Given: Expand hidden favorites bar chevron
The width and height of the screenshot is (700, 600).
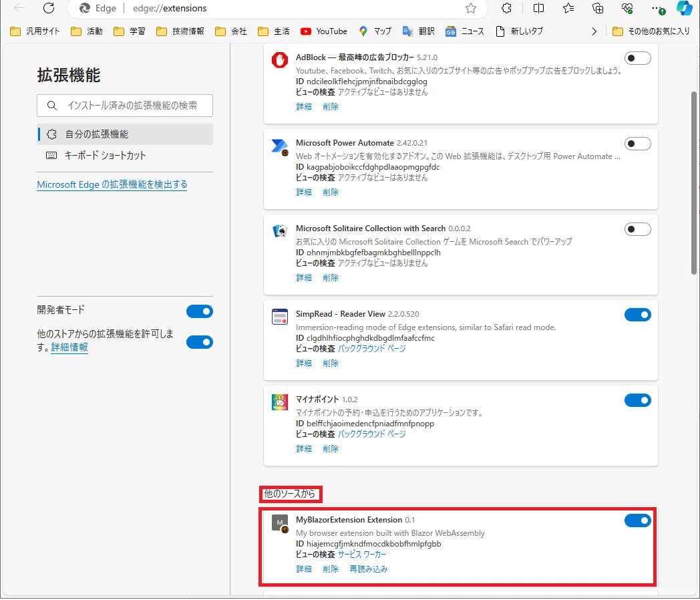Looking at the screenshot, I should 594,31.
